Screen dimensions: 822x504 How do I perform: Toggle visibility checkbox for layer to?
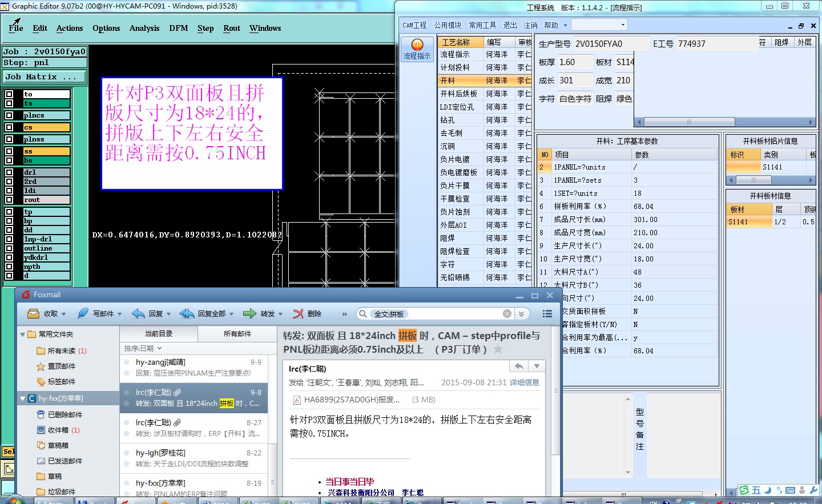9,94
